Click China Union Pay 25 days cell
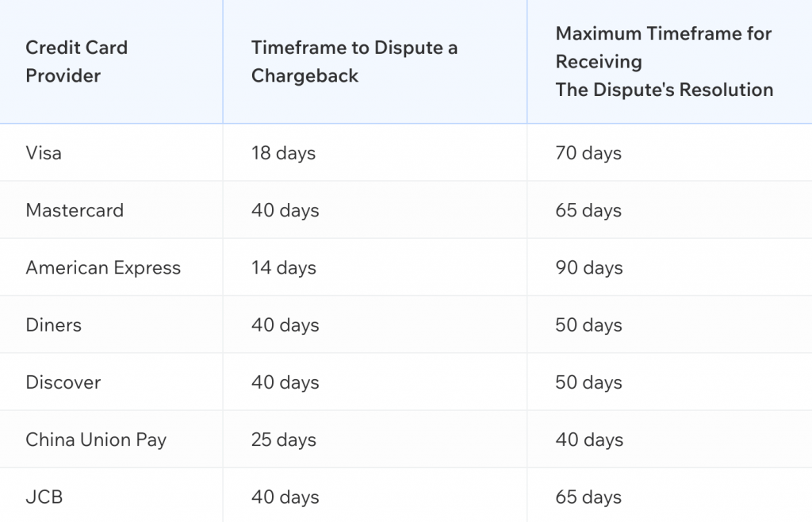 tap(285, 439)
